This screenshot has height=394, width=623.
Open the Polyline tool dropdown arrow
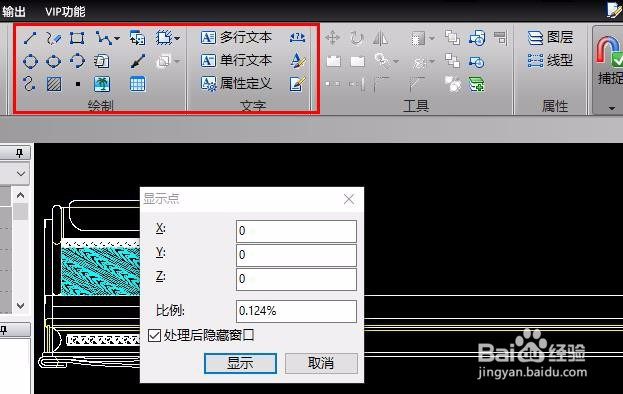(117, 39)
